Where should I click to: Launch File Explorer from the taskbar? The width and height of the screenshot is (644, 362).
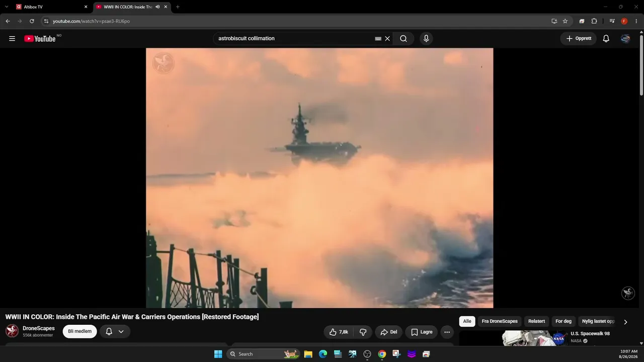click(308, 354)
